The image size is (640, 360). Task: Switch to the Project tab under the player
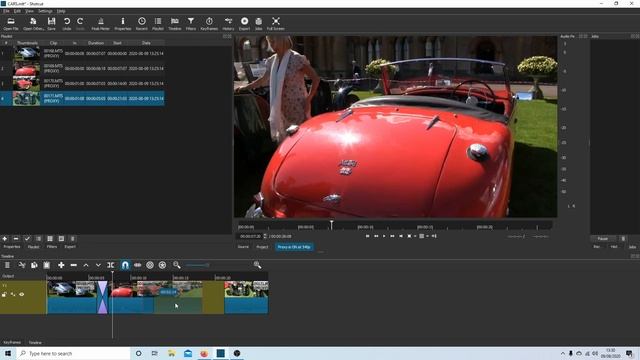click(262, 247)
